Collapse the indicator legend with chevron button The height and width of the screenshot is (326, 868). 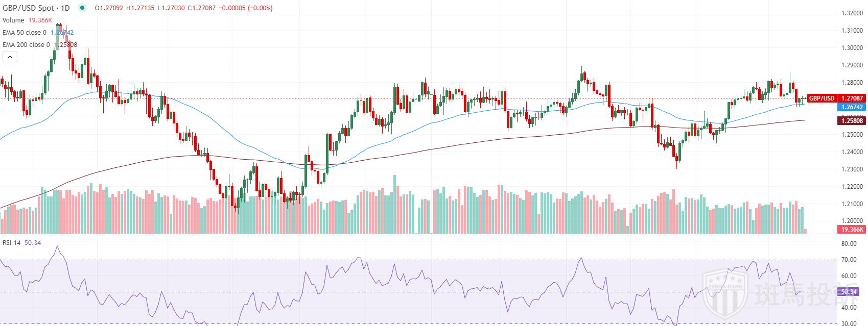(10, 57)
